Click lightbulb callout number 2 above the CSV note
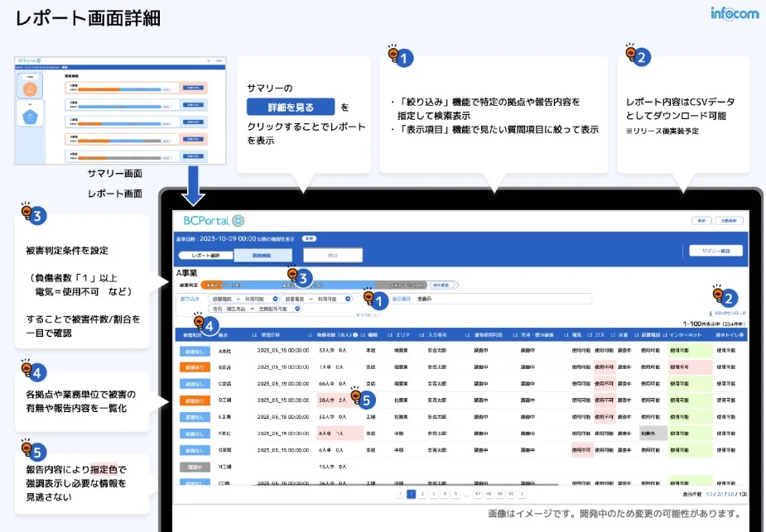The width and height of the screenshot is (766, 532). [x=638, y=57]
